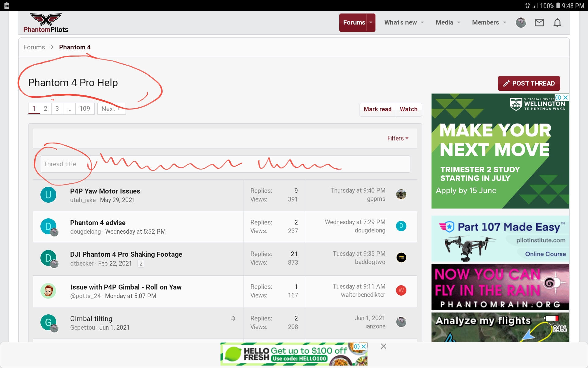Open walterbenedikter username link
The image size is (588, 368).
(x=363, y=295)
